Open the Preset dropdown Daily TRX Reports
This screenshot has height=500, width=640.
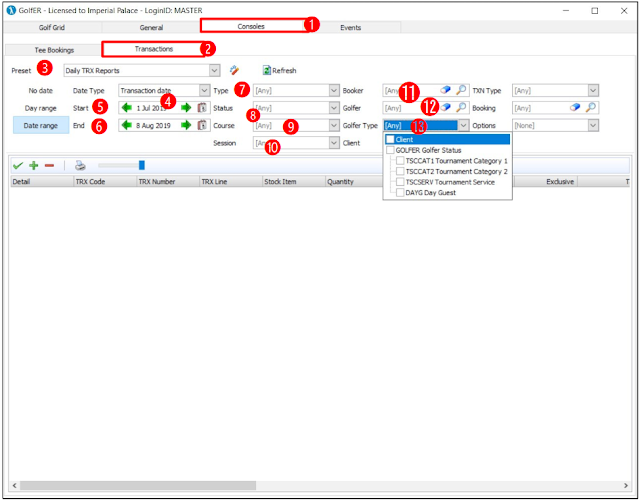point(215,70)
